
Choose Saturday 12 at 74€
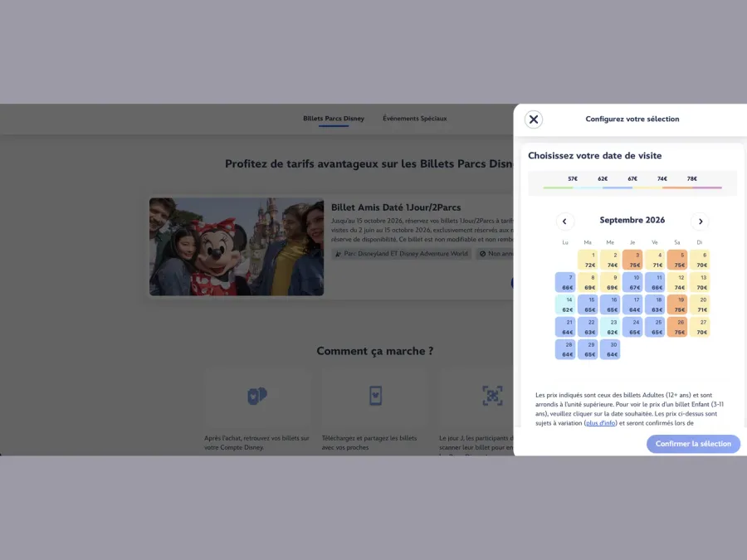pyautogui.click(x=677, y=282)
